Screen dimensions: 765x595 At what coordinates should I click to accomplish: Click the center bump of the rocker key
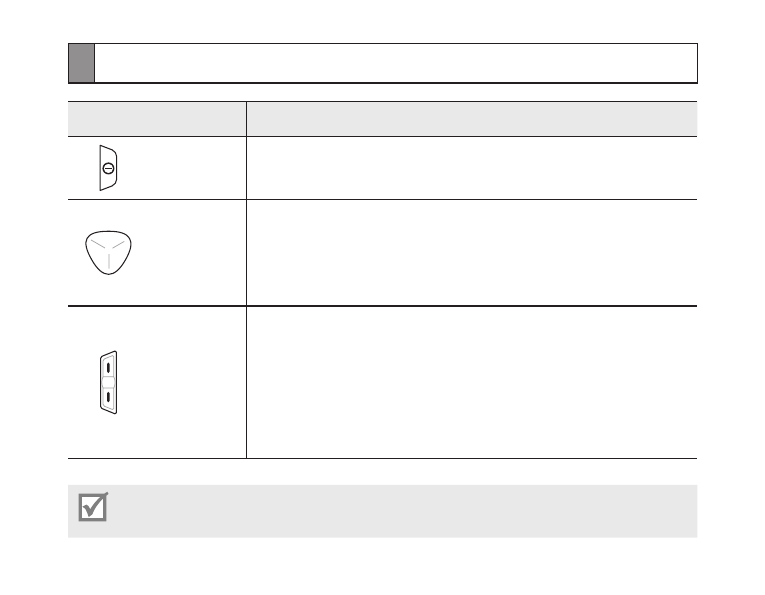[108, 382]
